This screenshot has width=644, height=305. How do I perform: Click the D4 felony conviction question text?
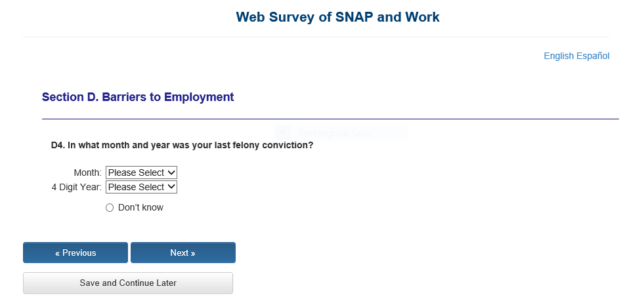pos(182,145)
